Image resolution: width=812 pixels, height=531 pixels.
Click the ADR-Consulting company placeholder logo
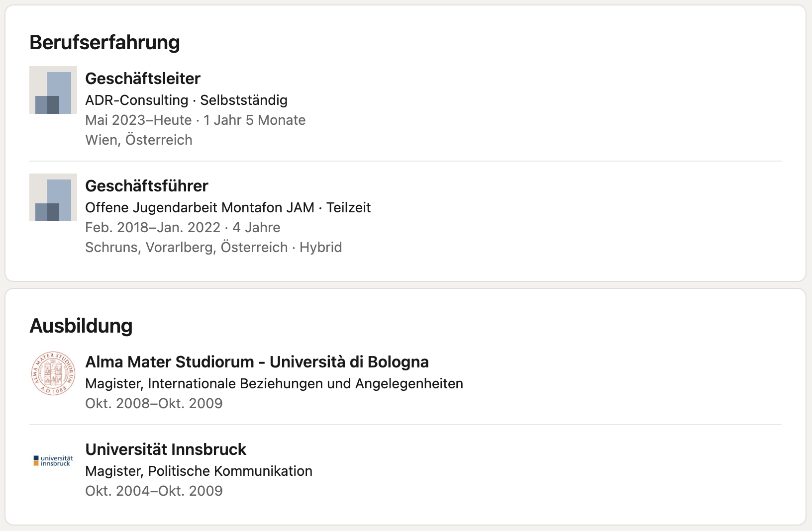pyautogui.click(x=53, y=90)
